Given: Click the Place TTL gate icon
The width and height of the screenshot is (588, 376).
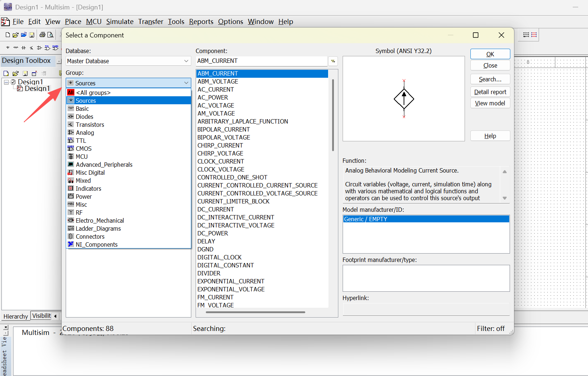Looking at the screenshot, I should (x=47, y=48).
